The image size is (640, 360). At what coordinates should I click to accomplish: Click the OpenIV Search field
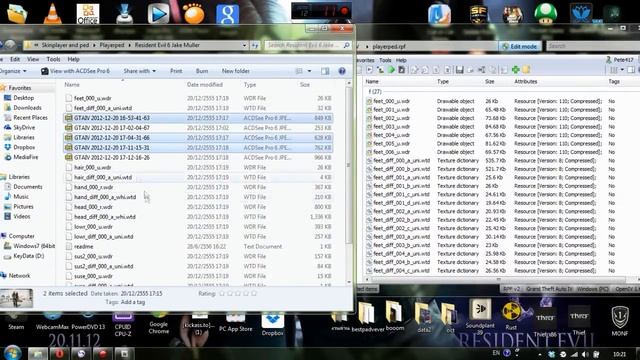pyautogui.click(x=593, y=46)
